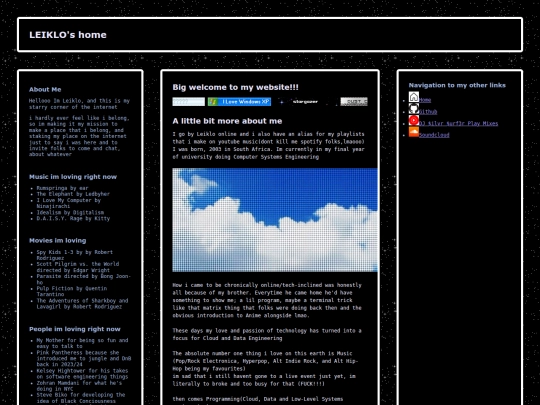Click I Love My Computer by Ninajirachi item
The height and width of the screenshot is (405, 540).
pyautogui.click(x=69, y=203)
